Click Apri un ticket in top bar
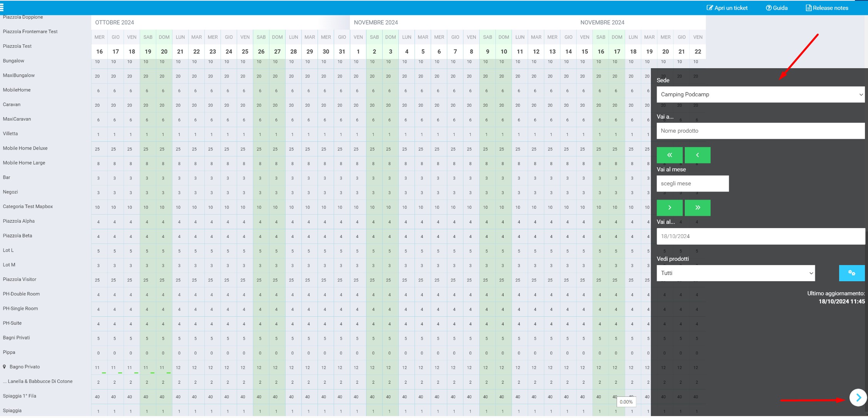The height and width of the screenshot is (418, 868). (x=727, y=8)
